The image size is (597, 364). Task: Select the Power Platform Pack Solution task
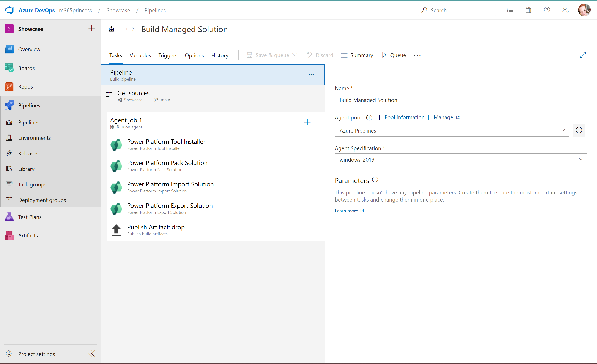pyautogui.click(x=216, y=166)
